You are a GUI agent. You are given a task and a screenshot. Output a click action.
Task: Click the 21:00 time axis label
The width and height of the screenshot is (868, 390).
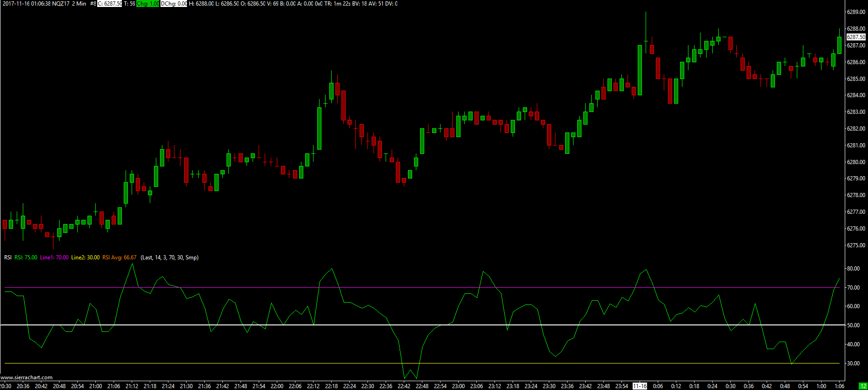tap(95, 386)
